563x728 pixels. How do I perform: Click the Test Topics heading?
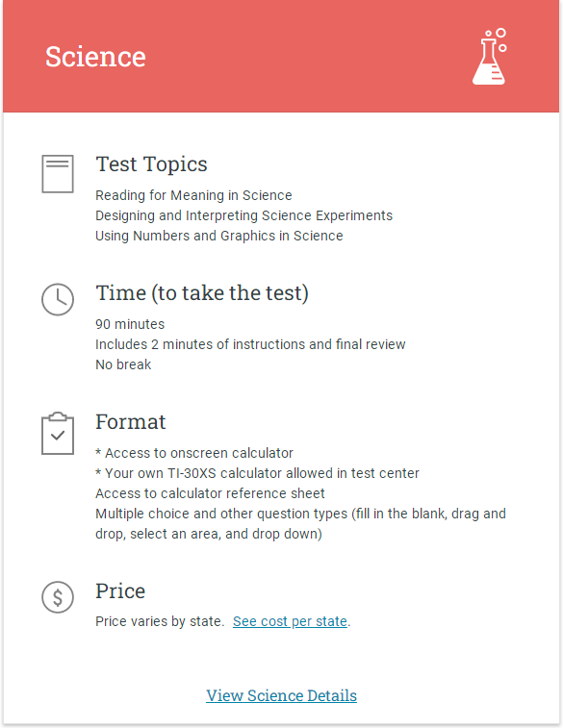151,164
